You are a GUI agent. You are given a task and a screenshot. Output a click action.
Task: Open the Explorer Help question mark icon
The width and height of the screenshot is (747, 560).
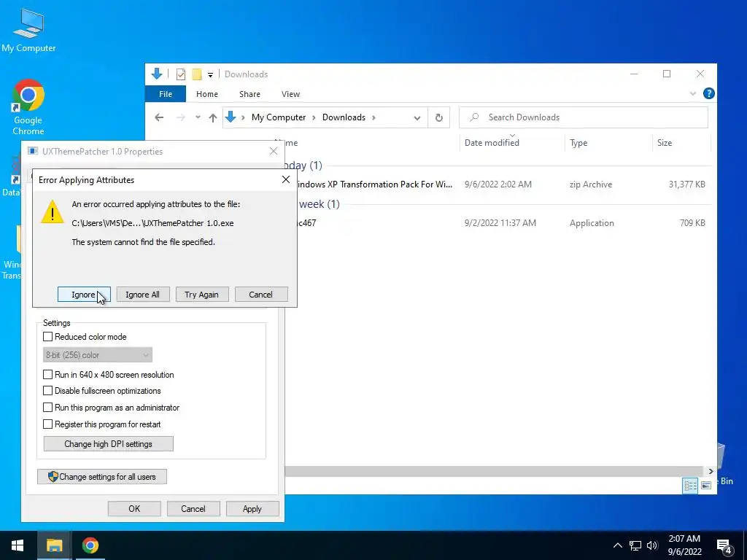[x=708, y=94]
